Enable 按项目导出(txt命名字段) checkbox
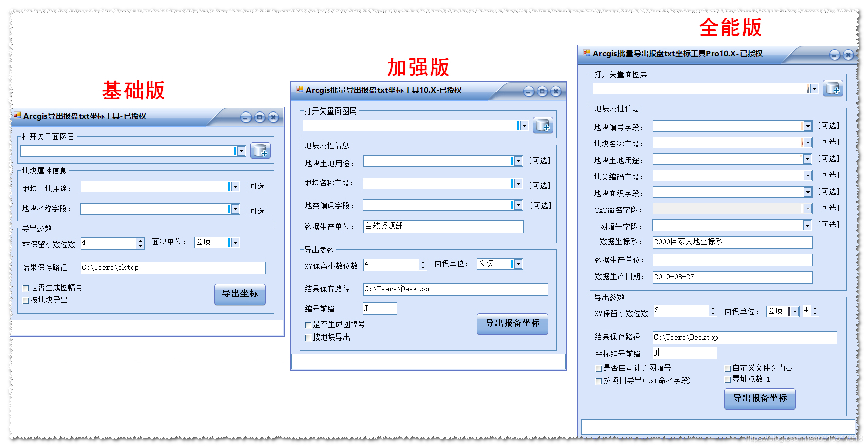This screenshot has height=448, width=868. tap(599, 381)
